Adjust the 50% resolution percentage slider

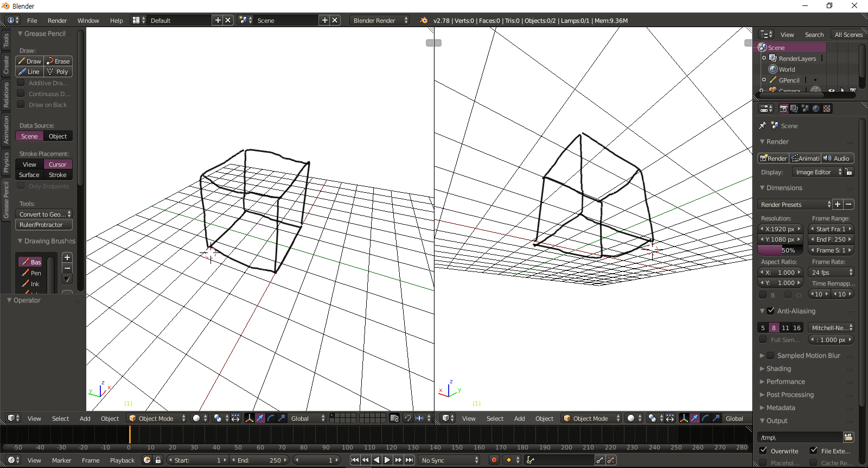[780, 250]
